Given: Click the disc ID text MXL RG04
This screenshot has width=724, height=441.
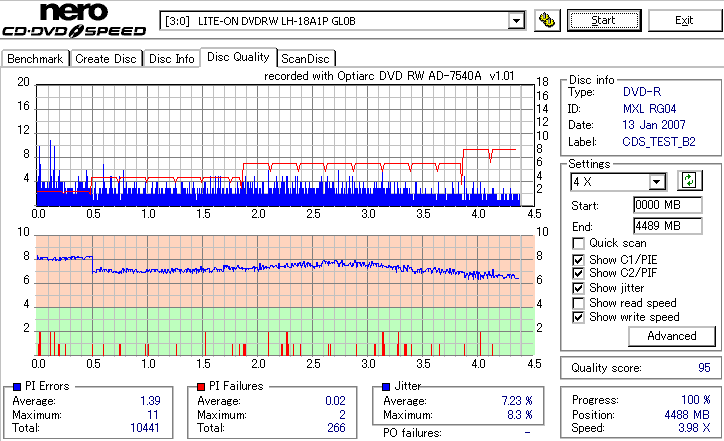Looking at the screenshot, I should click(650, 109).
